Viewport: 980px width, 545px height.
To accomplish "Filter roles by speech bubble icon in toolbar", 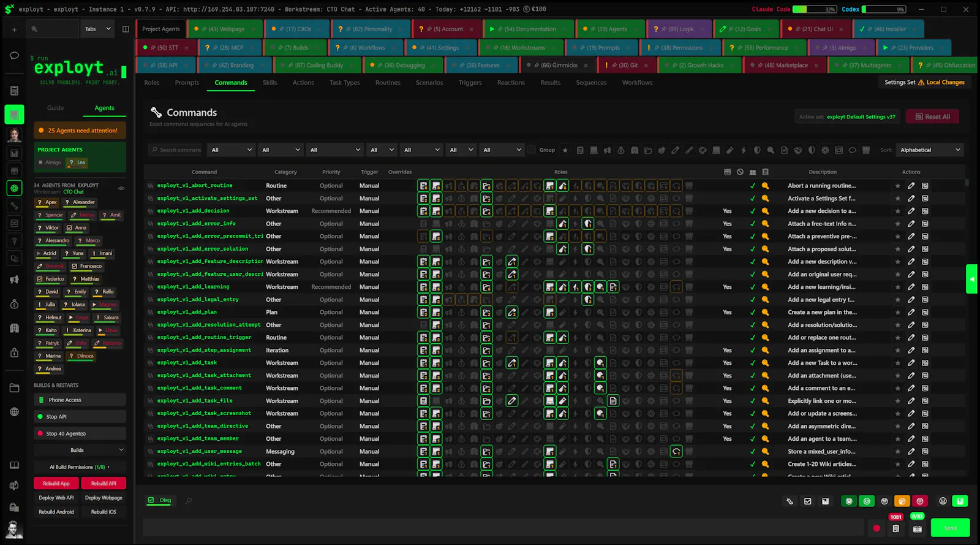I will coord(851,150).
